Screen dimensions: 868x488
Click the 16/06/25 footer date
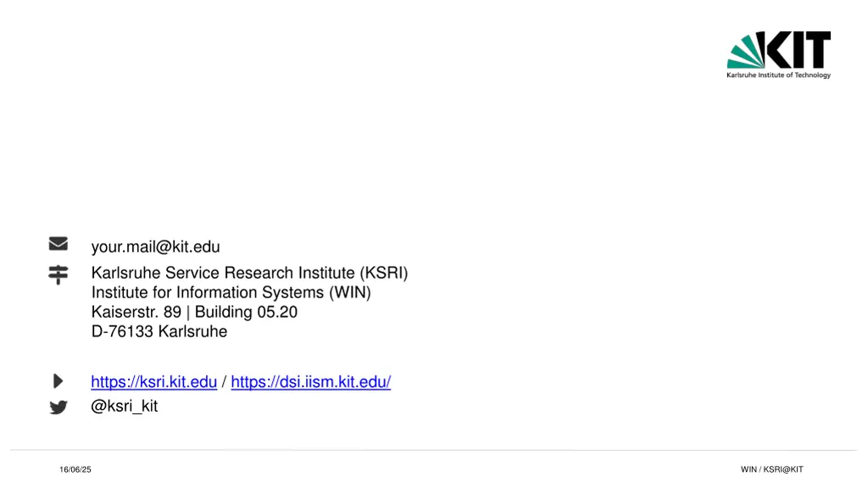coord(75,469)
